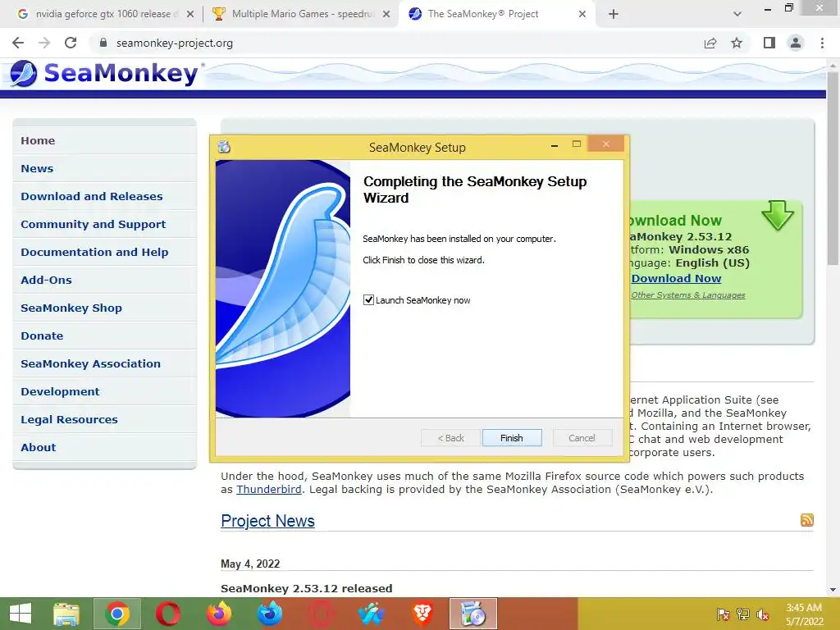
Task: Click scrollbar down arrow at bottom
Action: [833, 590]
